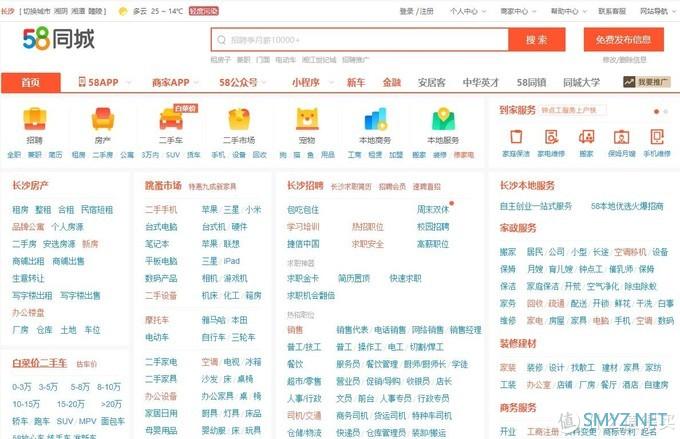Image resolution: width=680 pixels, height=439 pixels.
Task: Select first 到家服务 carousel dot
Action: (x=657, y=111)
